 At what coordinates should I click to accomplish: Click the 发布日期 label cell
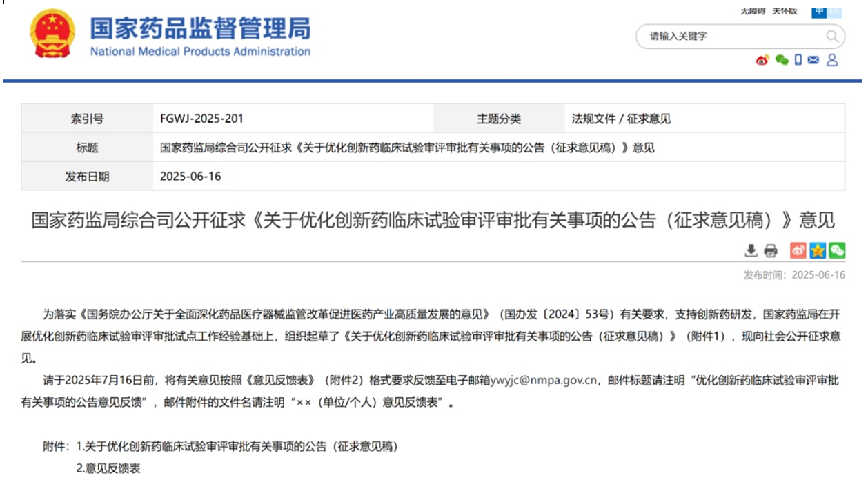(x=87, y=176)
